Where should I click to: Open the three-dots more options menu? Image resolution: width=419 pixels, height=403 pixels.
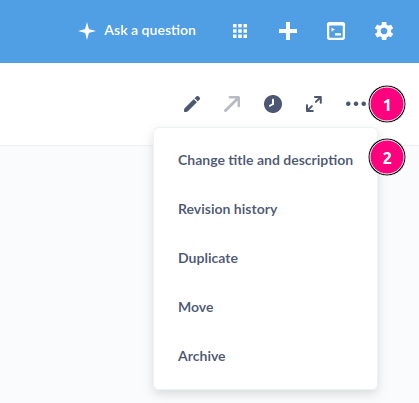click(356, 104)
